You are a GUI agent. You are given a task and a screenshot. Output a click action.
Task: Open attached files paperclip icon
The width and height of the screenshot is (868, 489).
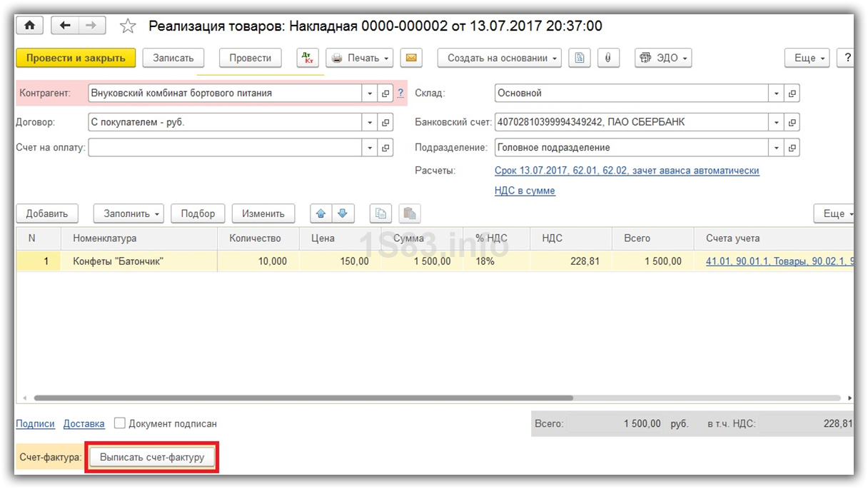pos(607,58)
